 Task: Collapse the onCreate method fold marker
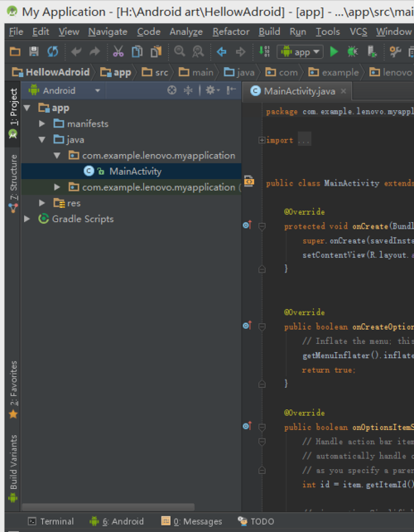[262, 226]
